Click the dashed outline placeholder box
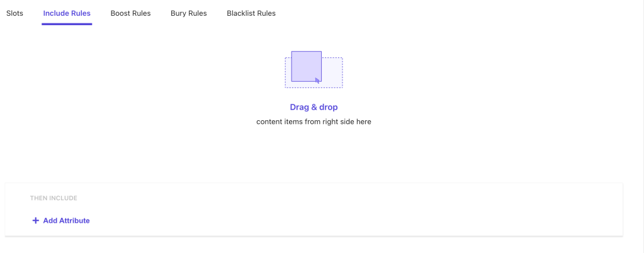The height and width of the screenshot is (253, 644). click(333, 72)
